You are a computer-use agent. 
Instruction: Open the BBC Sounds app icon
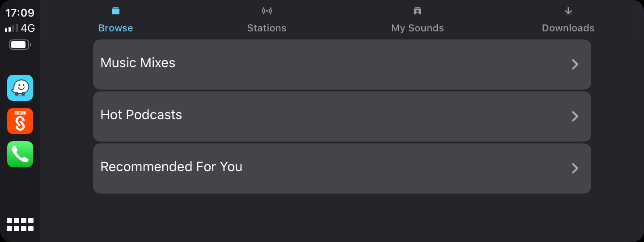(x=20, y=121)
